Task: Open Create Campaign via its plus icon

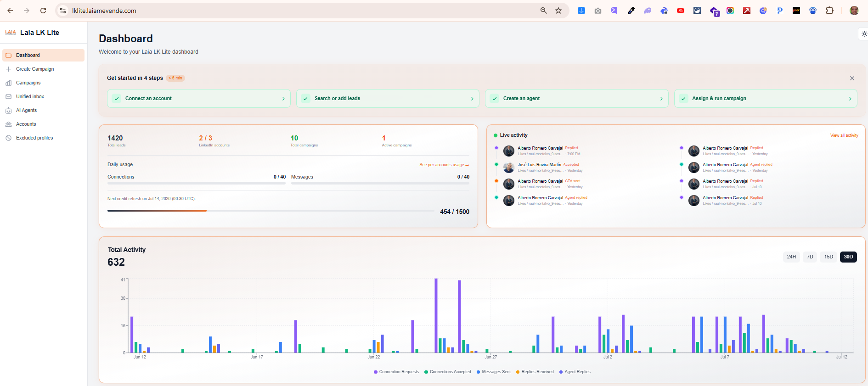Action: pos(8,69)
